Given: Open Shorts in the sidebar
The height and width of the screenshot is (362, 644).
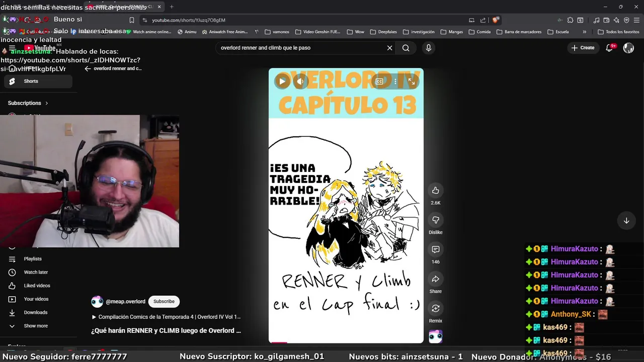Looking at the screenshot, I should pos(38,81).
